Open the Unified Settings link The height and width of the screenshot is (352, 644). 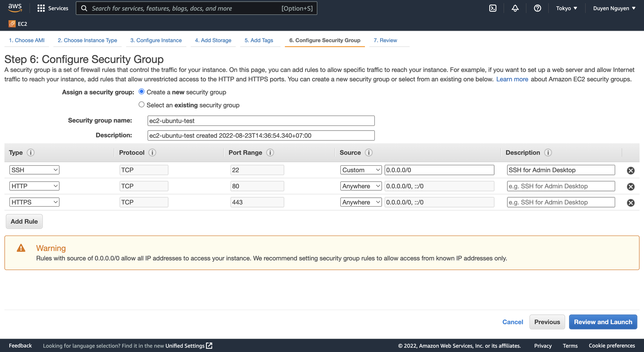coord(185,346)
